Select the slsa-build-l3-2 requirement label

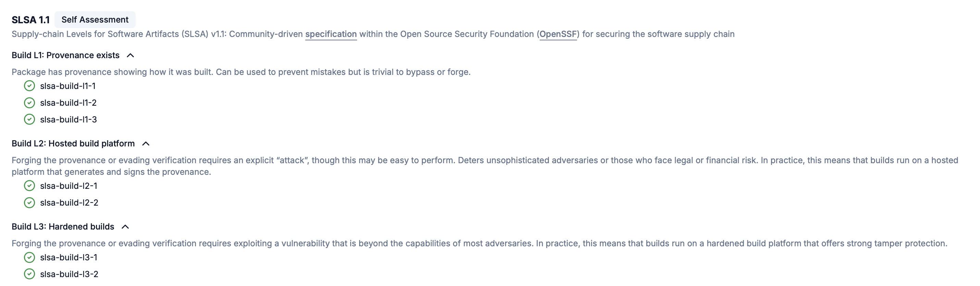coord(69,274)
